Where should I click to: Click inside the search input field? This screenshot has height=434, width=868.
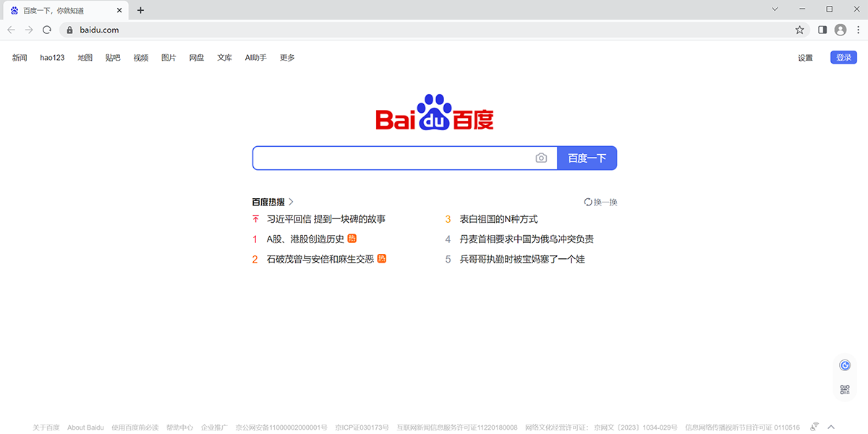(x=391, y=158)
